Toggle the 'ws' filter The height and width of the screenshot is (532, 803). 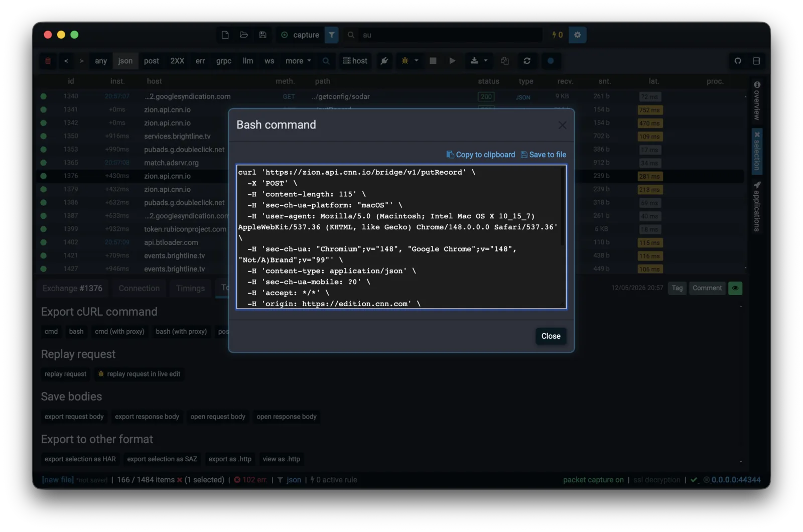coord(270,61)
